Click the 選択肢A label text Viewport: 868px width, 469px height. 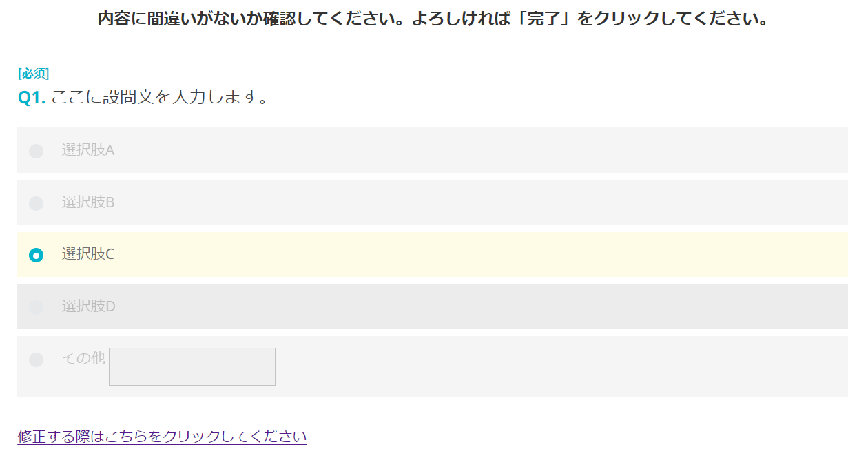click(x=88, y=149)
